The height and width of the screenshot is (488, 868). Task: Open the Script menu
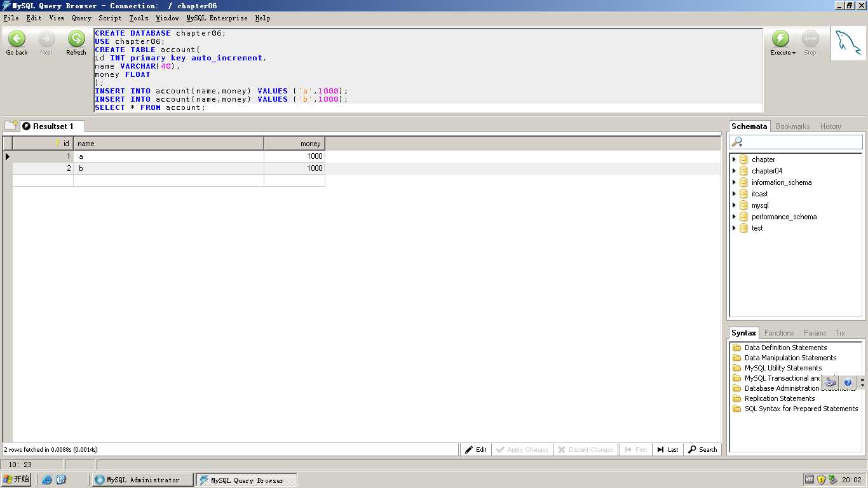pos(110,18)
